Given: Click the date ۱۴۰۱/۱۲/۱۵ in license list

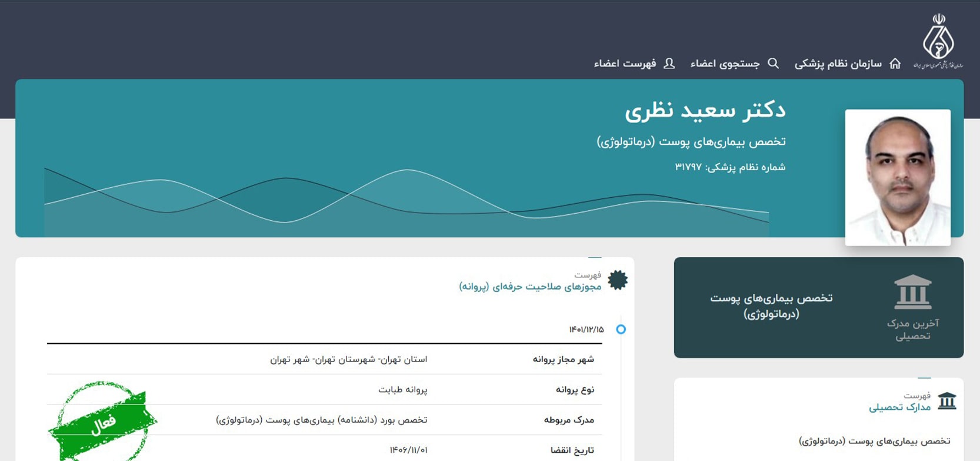Looking at the screenshot, I should click(586, 329).
